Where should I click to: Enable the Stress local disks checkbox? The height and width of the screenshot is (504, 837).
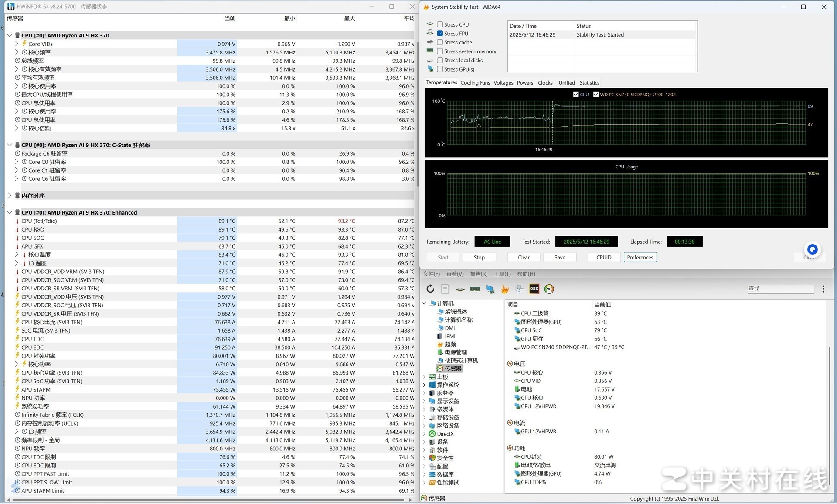tap(440, 60)
